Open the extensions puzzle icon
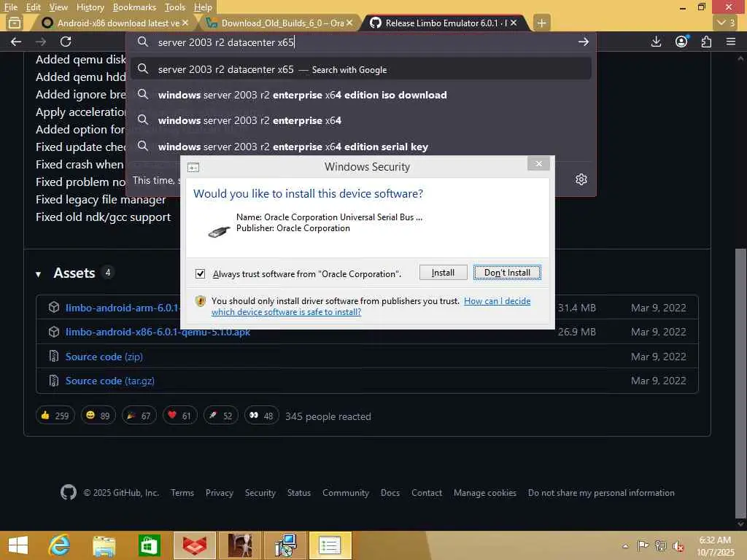The height and width of the screenshot is (560, 747). 706,42
